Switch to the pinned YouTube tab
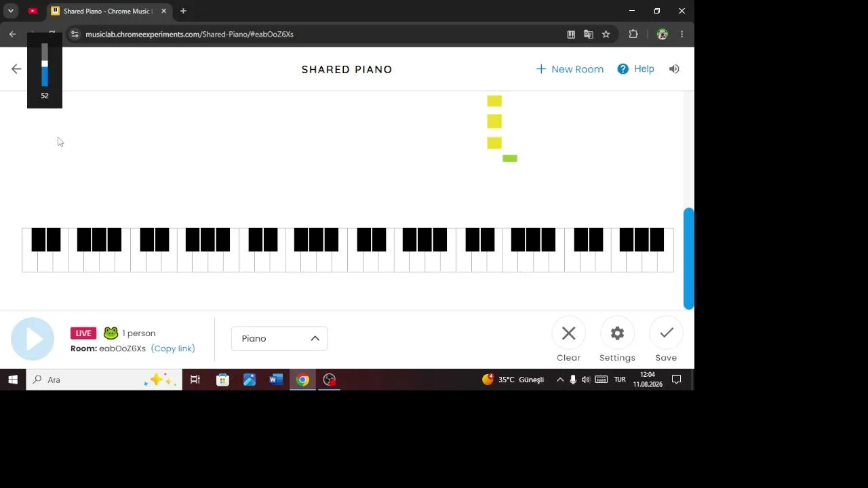 click(33, 11)
